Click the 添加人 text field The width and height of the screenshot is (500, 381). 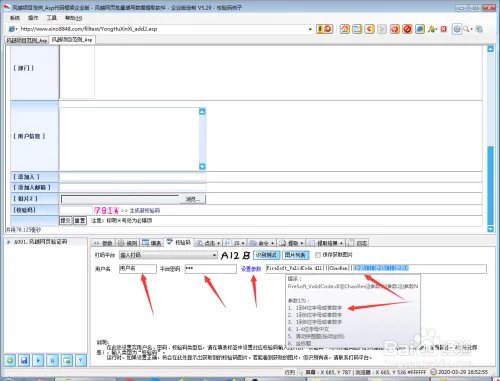coord(133,177)
